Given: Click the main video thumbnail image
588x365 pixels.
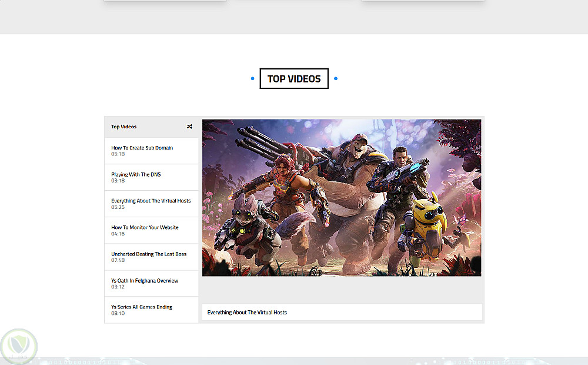Looking at the screenshot, I should click(342, 198).
